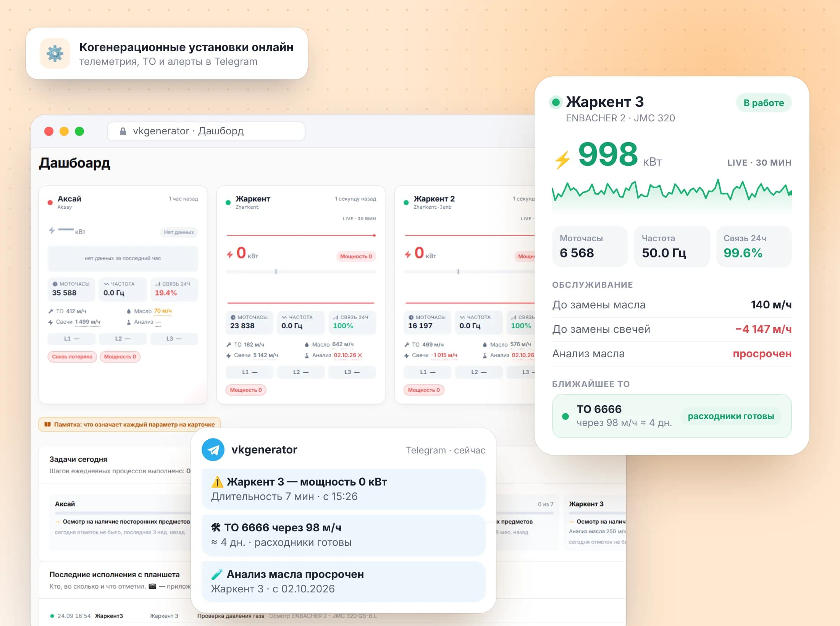Click the Моточасы 6 568 tile

point(590,246)
